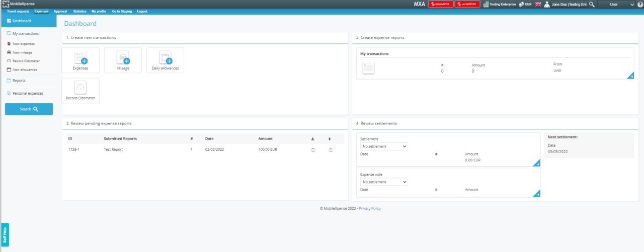Open the Expense note 'No settlement' dropdown

(x=384, y=182)
